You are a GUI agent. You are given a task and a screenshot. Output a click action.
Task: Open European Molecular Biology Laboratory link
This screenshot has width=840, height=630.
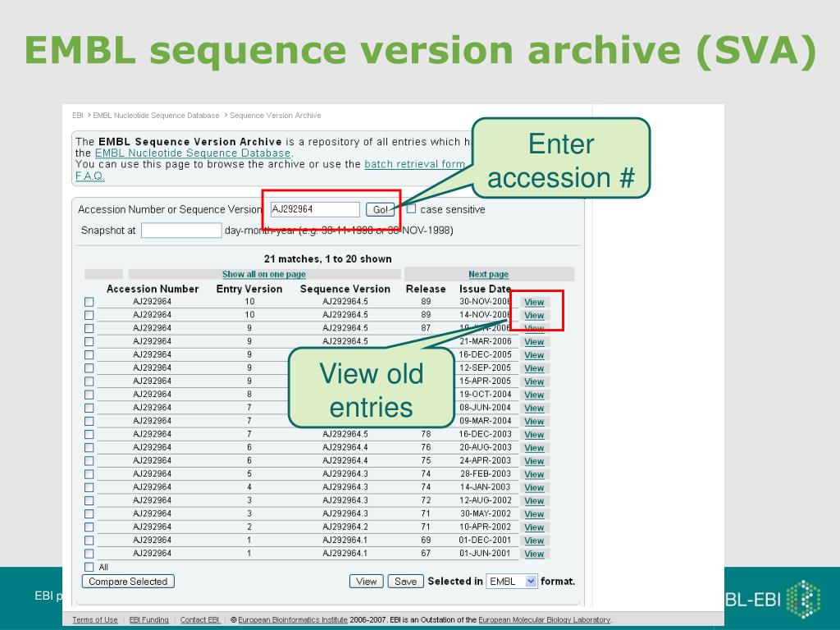(x=545, y=620)
